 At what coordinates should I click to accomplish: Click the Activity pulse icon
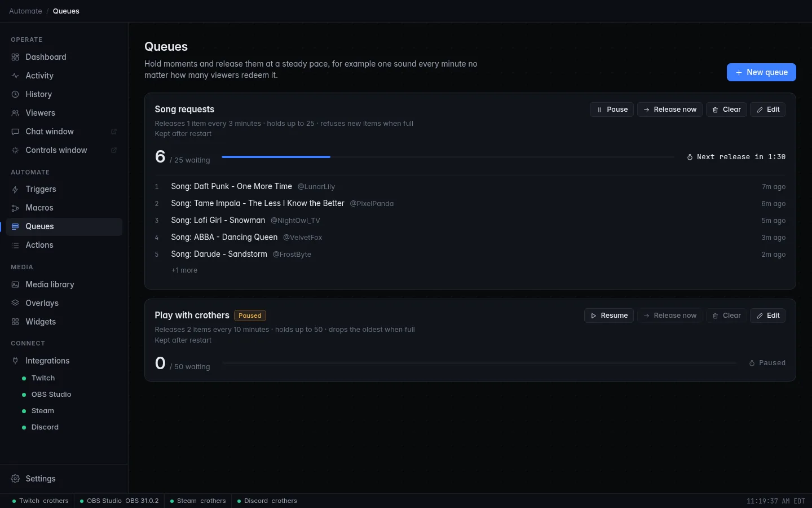point(15,76)
